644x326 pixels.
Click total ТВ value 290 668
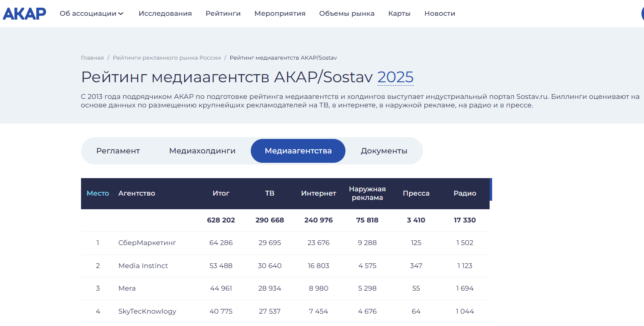click(x=270, y=220)
